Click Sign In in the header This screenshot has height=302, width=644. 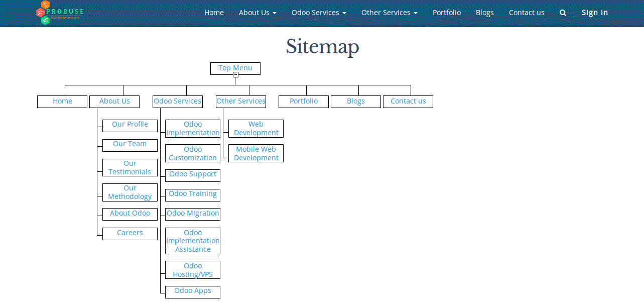tap(594, 13)
